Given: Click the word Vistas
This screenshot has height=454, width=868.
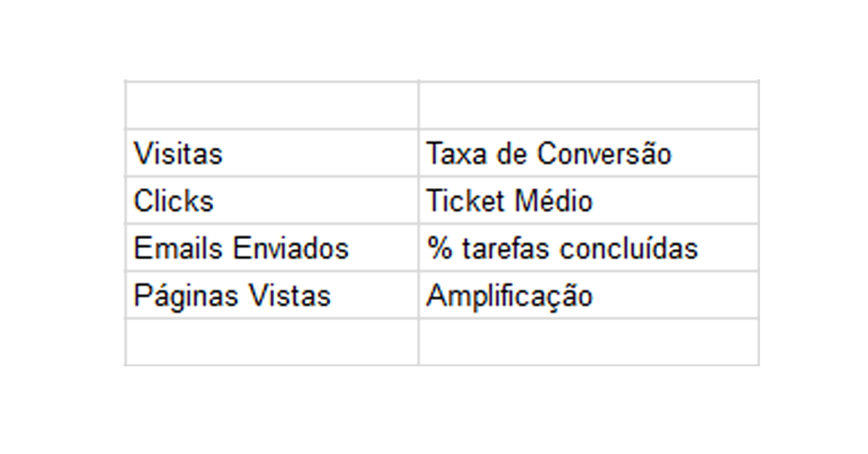Looking at the screenshot, I should click(x=288, y=296).
